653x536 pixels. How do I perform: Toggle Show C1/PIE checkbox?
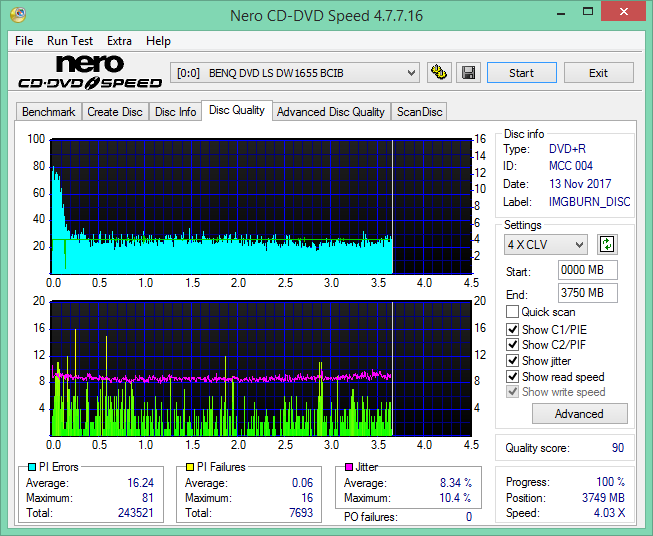click(512, 329)
